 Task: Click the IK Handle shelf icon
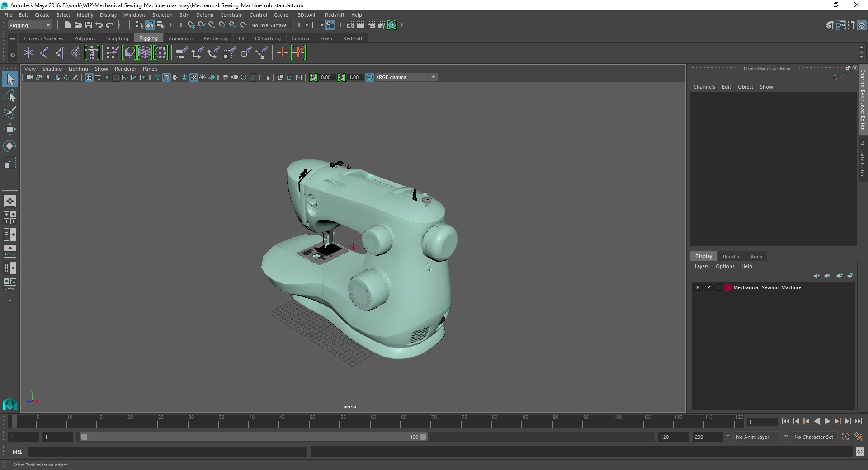coord(60,53)
